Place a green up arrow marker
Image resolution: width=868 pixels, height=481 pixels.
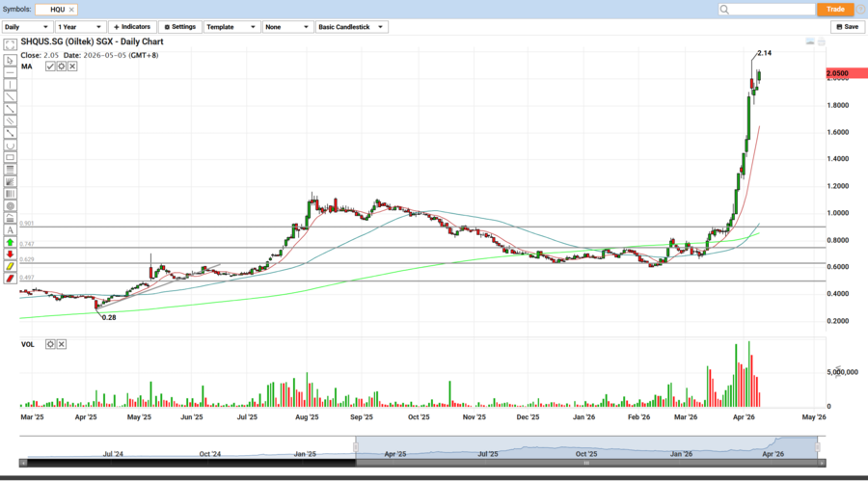[10, 242]
